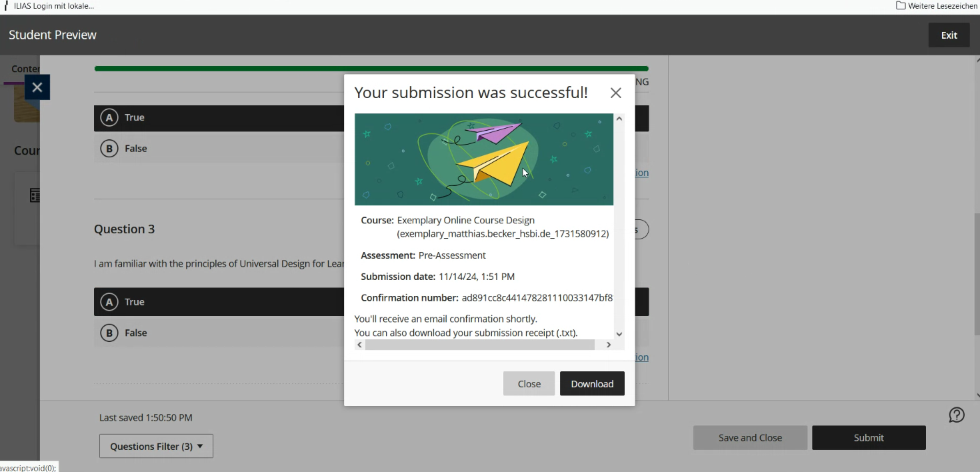Open the Weitere Lesezeichen bookmarks folder
The image size is (980, 472).
pos(936,6)
